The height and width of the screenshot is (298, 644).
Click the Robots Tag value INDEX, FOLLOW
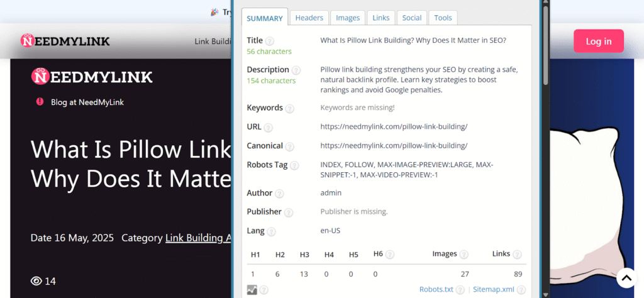407,170
